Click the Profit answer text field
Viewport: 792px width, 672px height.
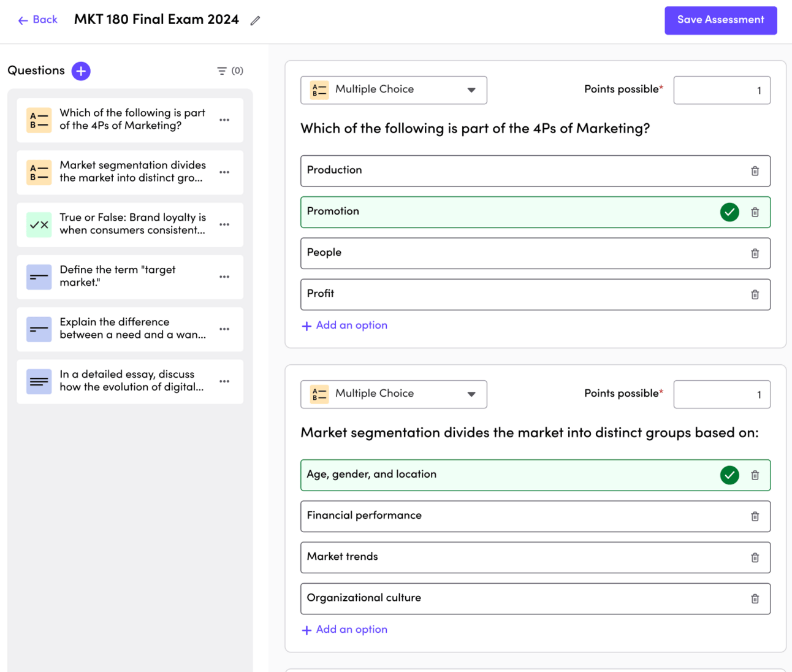point(535,294)
